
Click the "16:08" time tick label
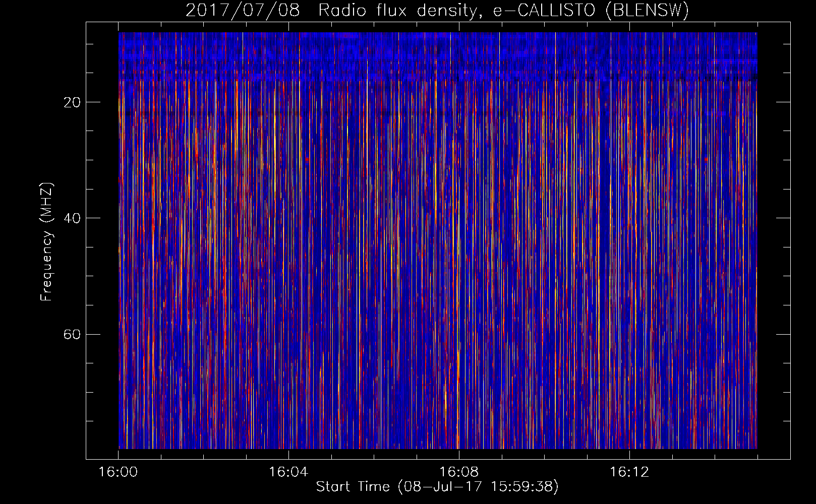(x=459, y=472)
